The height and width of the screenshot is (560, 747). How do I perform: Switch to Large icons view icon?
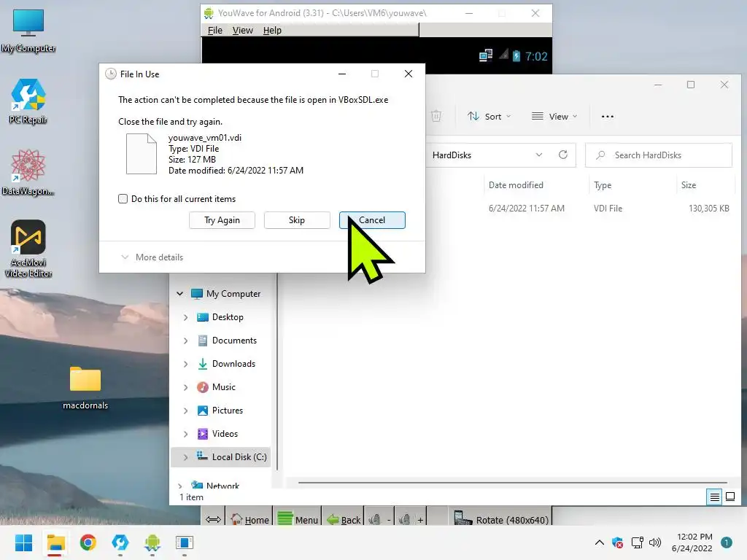[730, 497]
